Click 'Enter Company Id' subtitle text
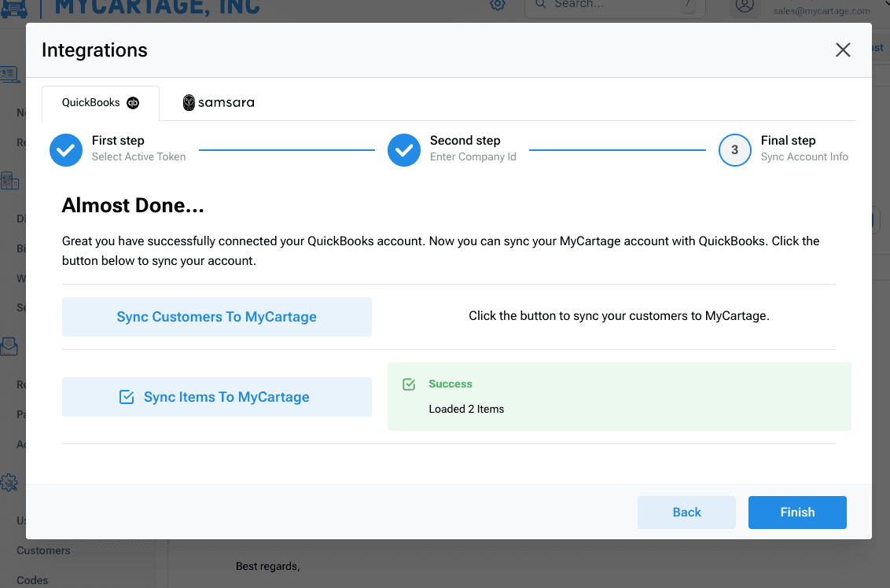The height and width of the screenshot is (588, 890). pyautogui.click(x=473, y=156)
